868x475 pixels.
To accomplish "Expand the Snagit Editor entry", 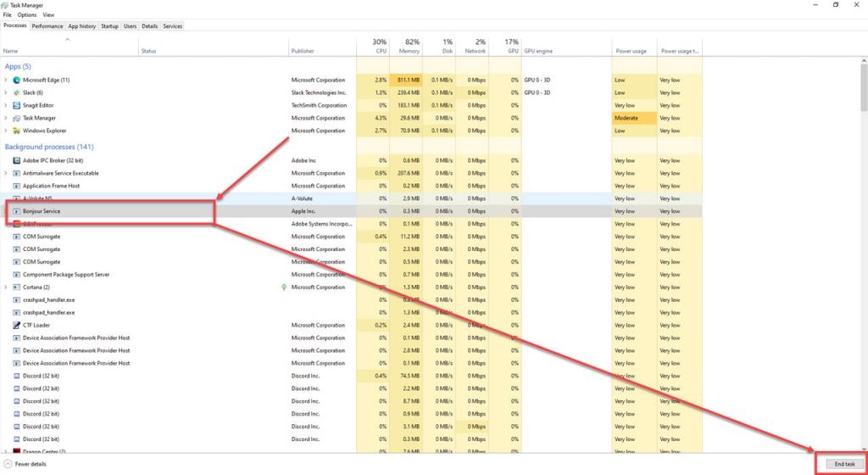I will click(6, 106).
